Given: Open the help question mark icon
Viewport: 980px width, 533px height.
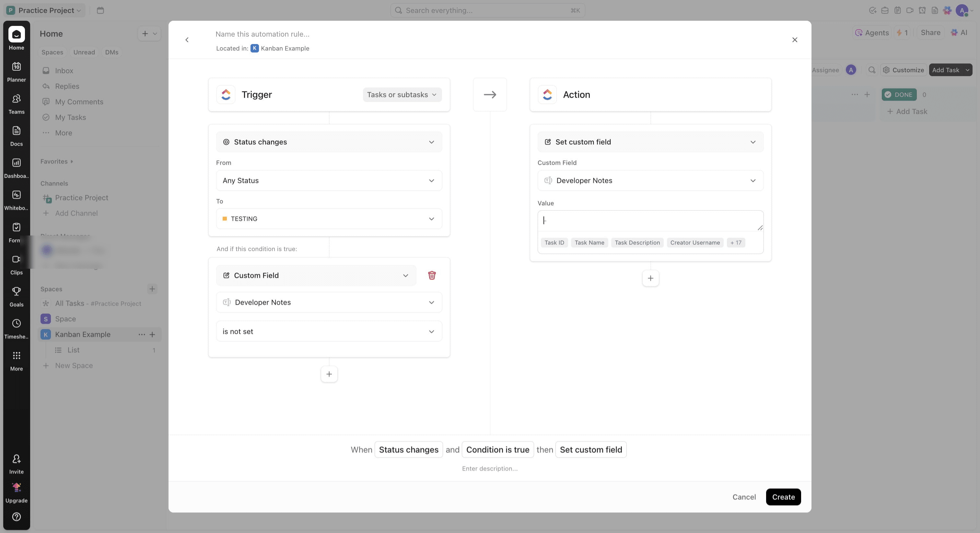Looking at the screenshot, I should [16, 517].
